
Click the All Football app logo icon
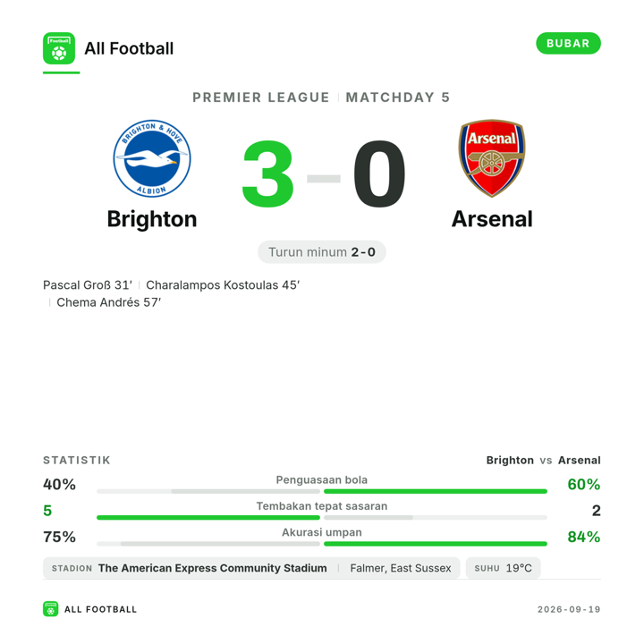click(x=59, y=48)
